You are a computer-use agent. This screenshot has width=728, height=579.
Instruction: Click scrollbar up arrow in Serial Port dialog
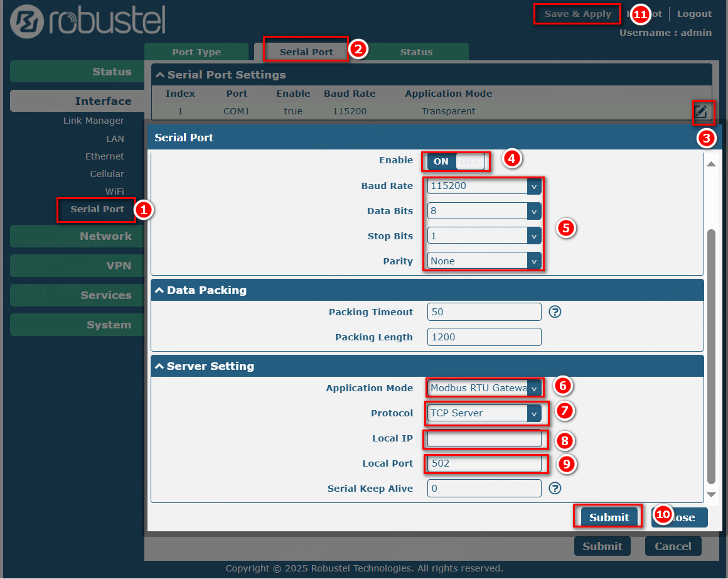tap(711, 164)
